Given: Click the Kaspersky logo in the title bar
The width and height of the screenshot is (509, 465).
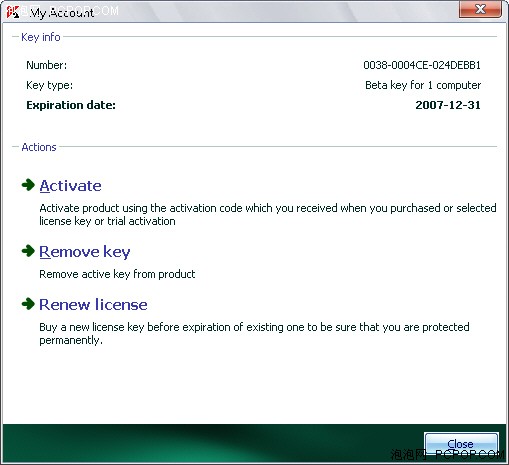Looking at the screenshot, I should pos(13,12).
